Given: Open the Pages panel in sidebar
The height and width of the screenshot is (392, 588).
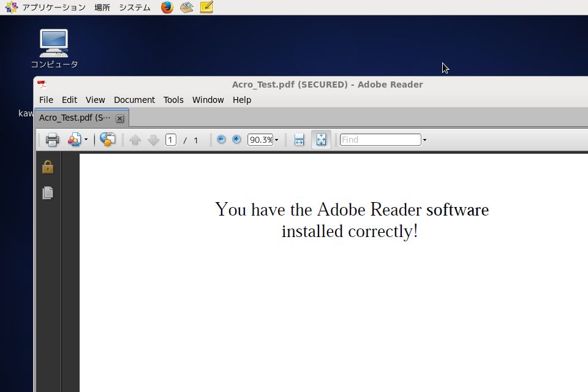Looking at the screenshot, I should [48, 193].
